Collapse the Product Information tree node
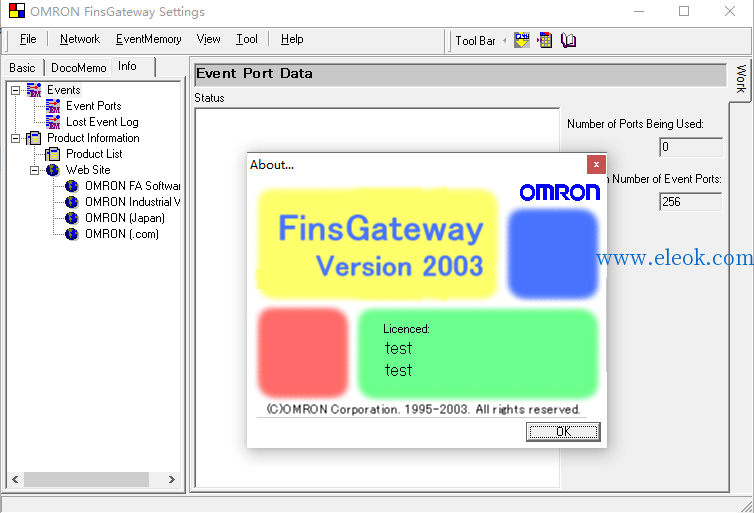 pyautogui.click(x=15, y=138)
